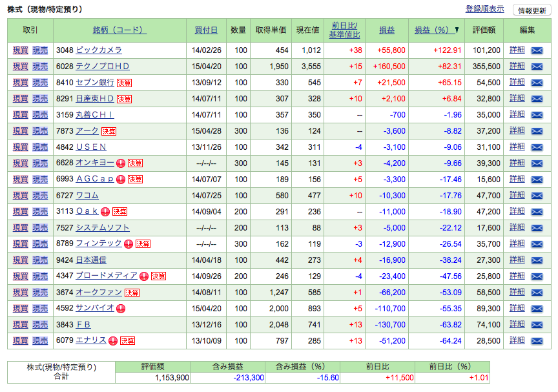
Task: Click red alert icon next to サンバイオ
Action: point(121,309)
